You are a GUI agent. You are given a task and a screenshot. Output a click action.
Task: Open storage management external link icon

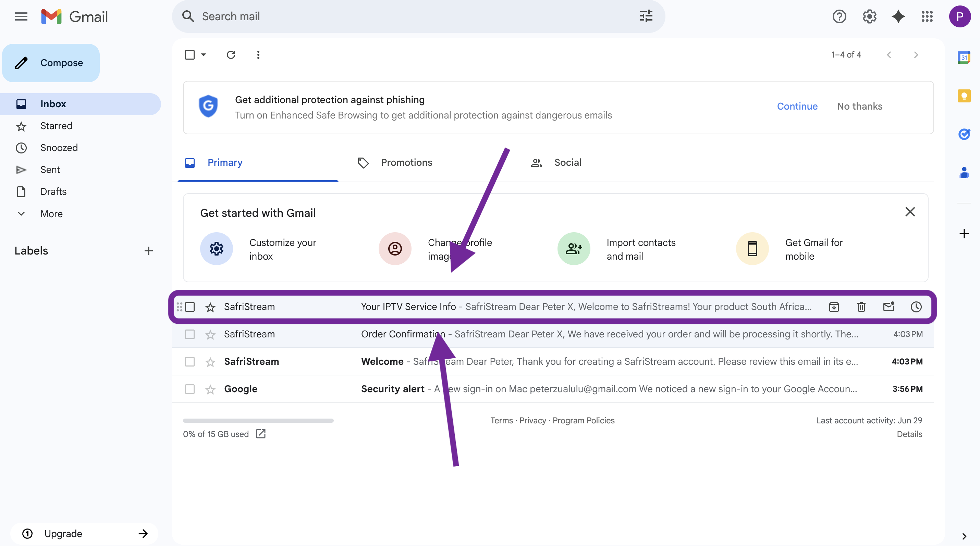click(261, 433)
